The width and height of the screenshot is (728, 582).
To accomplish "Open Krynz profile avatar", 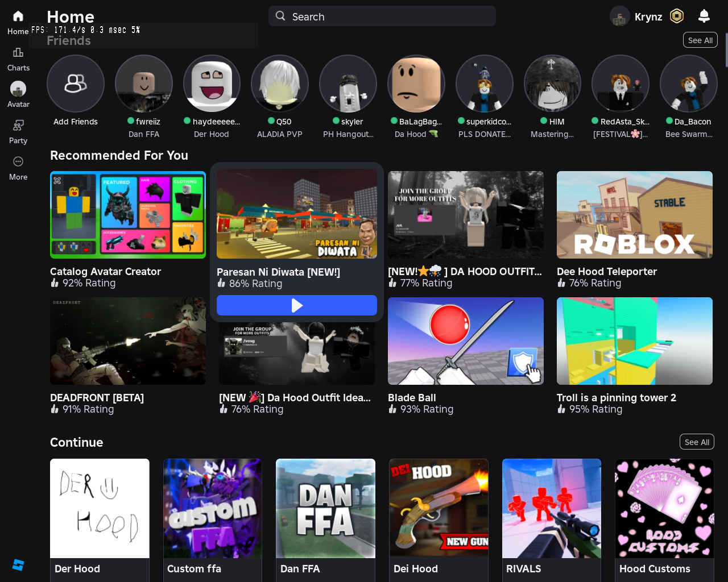I will (620, 16).
